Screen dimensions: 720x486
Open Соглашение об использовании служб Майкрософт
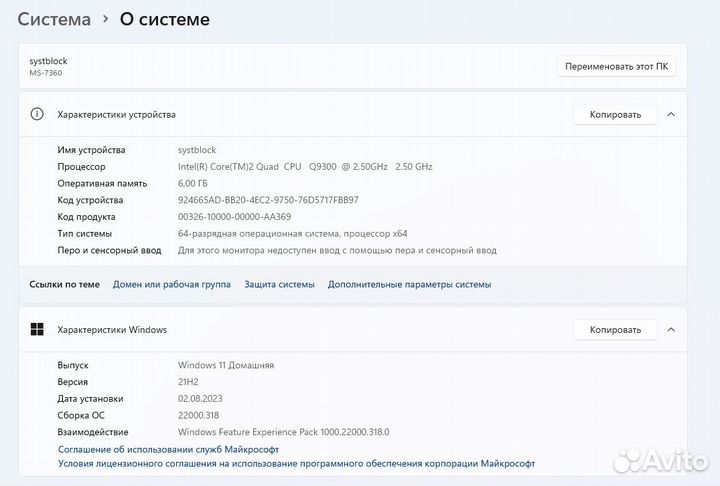coord(169,449)
